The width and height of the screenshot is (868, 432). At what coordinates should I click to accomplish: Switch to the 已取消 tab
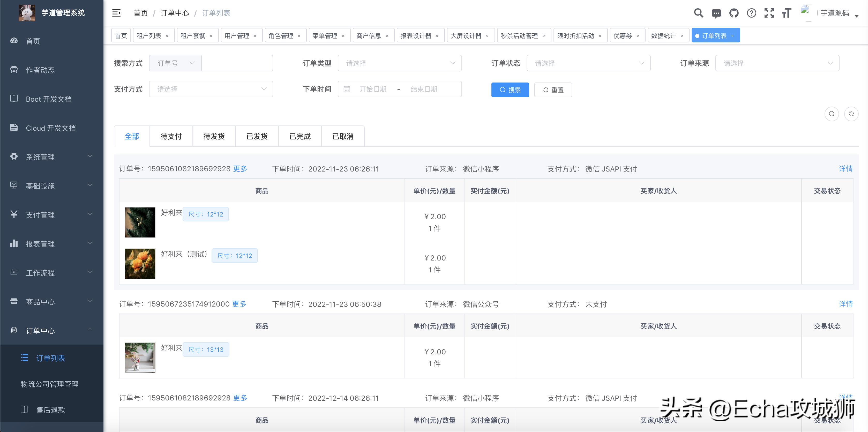click(343, 136)
